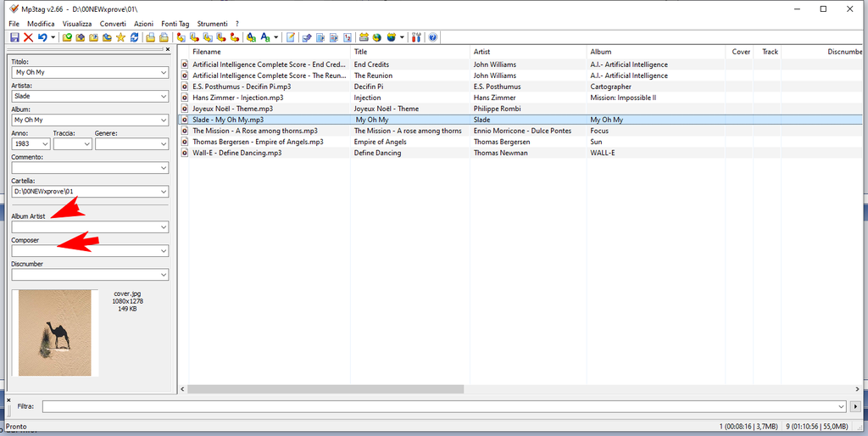Open the Azioni menu
The image size is (868, 436).
[143, 24]
